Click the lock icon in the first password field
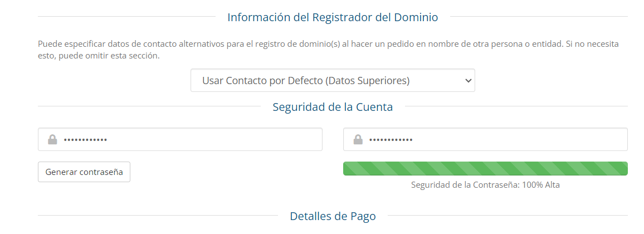This screenshot has height=234, width=644. (52, 139)
